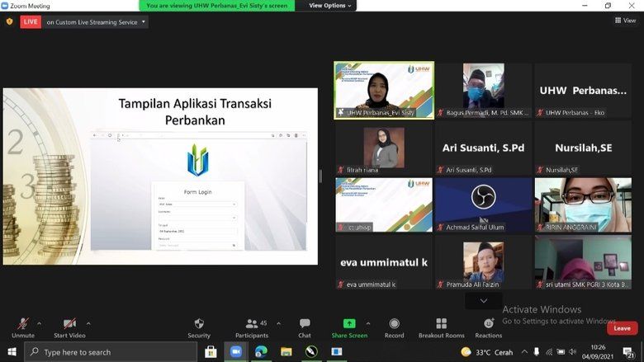The height and width of the screenshot is (362, 644).
Task: Show more participants with the down chevron
Action: tap(483, 301)
